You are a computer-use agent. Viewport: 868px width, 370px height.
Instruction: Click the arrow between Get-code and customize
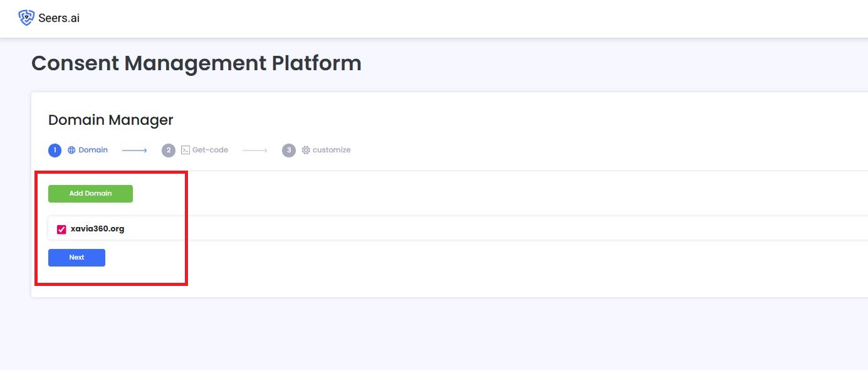255,150
